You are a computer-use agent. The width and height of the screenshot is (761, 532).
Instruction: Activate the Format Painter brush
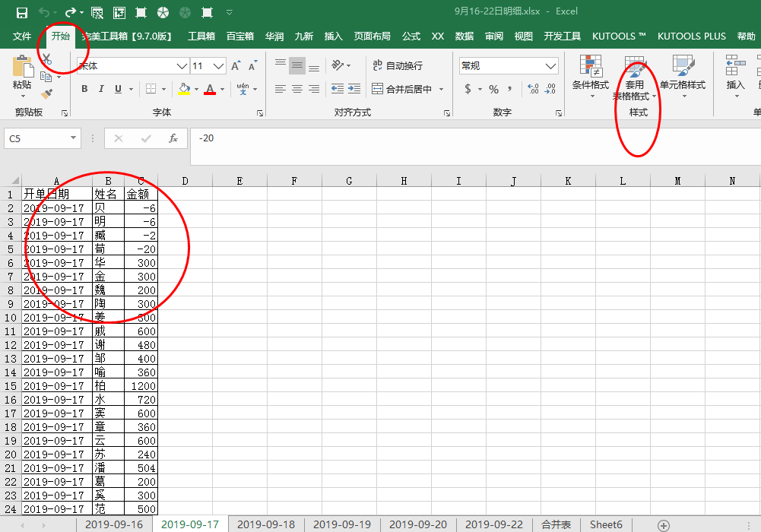(46, 93)
